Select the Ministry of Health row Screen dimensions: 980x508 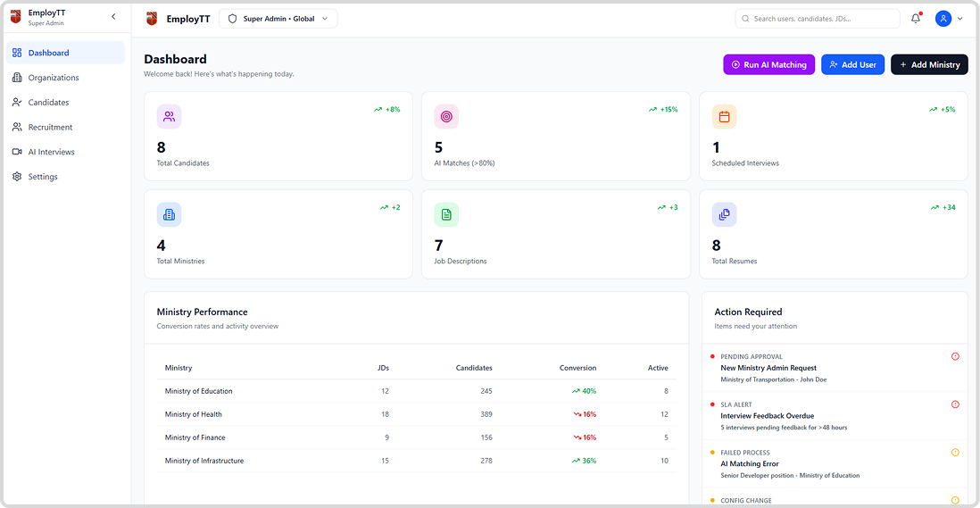pyautogui.click(x=416, y=414)
